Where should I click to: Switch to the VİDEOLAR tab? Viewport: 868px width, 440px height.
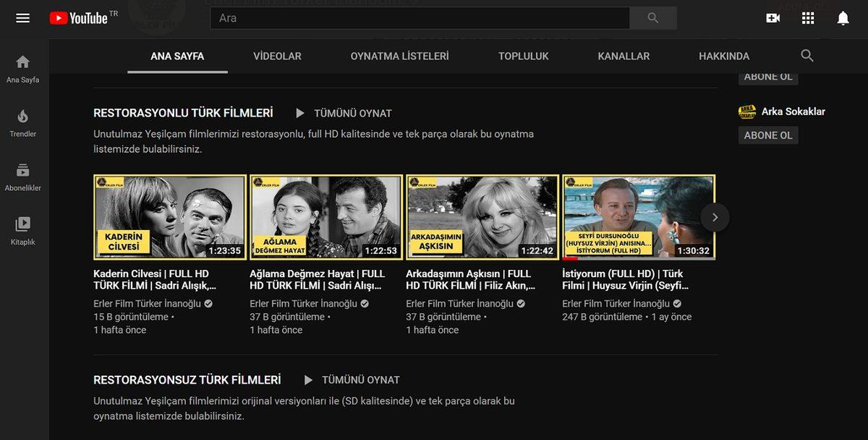pos(277,56)
